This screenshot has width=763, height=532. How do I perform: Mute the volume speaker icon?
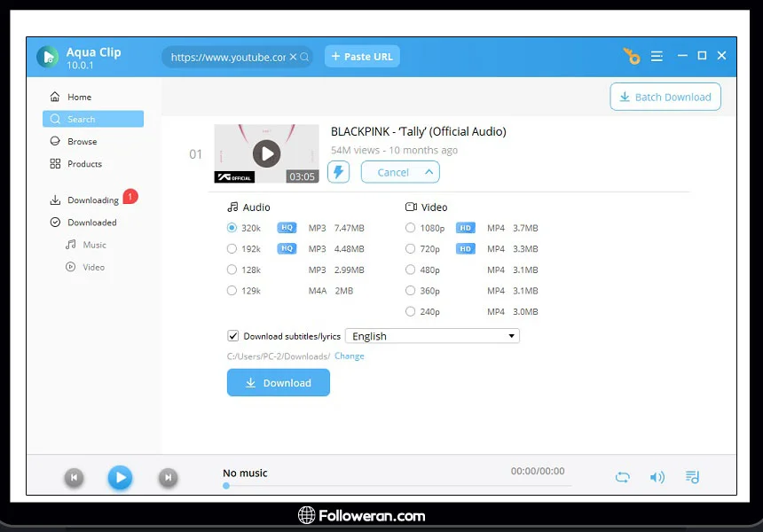[x=657, y=477]
